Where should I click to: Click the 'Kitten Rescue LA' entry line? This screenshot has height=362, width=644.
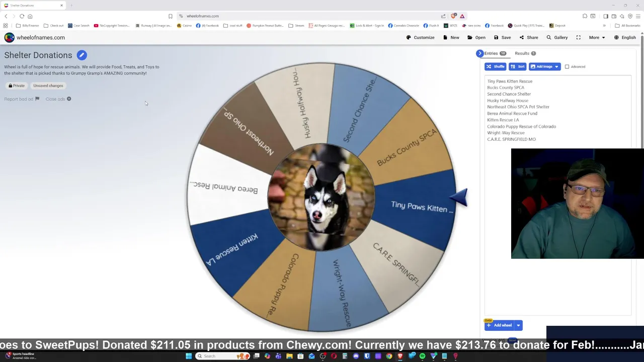pyautogui.click(x=503, y=120)
